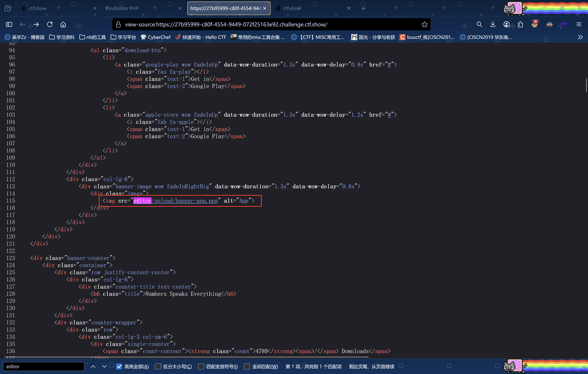This screenshot has width=588, height=374.
Task: Click the find bar search field
Action: point(44,366)
